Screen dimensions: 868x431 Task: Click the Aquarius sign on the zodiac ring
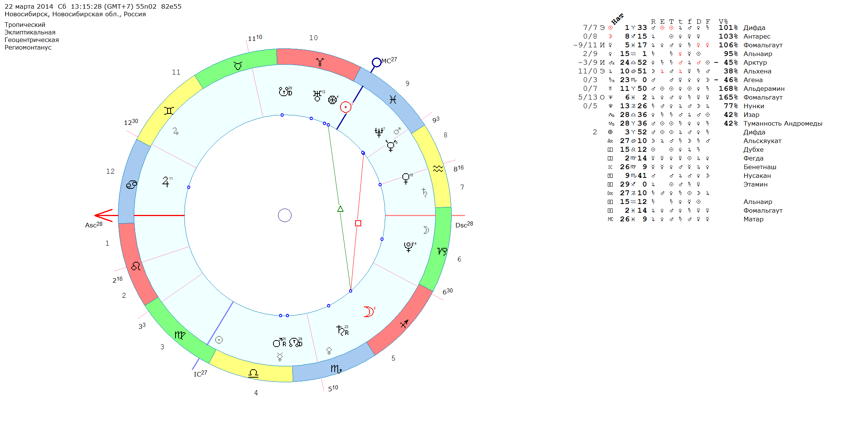[438, 169]
